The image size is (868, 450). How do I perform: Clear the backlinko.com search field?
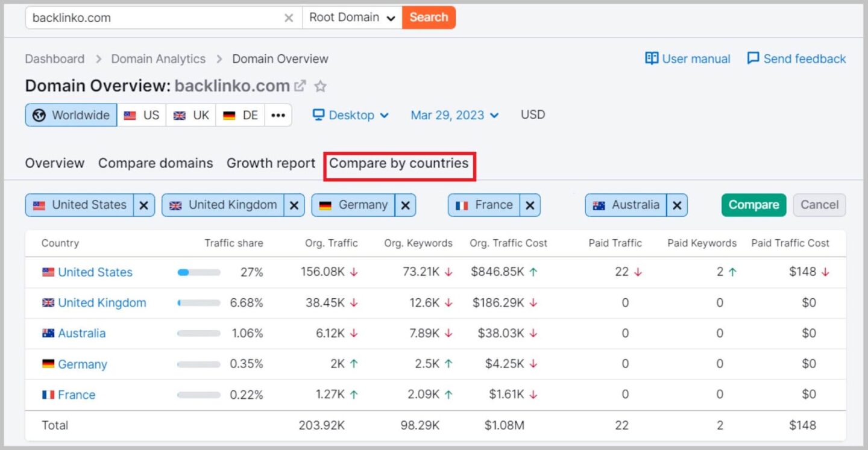point(289,17)
